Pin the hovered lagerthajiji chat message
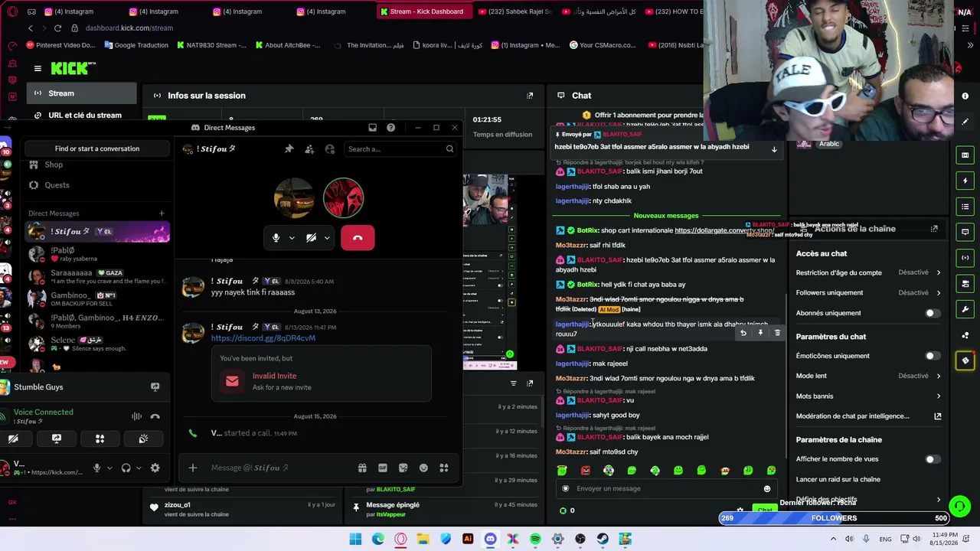Screen dimensions: 980x551 pos(760,333)
